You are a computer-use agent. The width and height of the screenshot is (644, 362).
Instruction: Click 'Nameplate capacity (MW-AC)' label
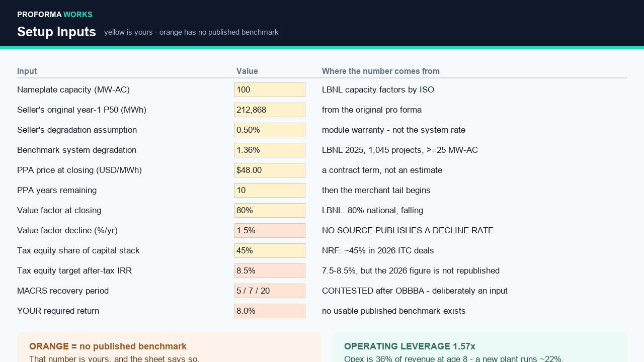pos(73,89)
